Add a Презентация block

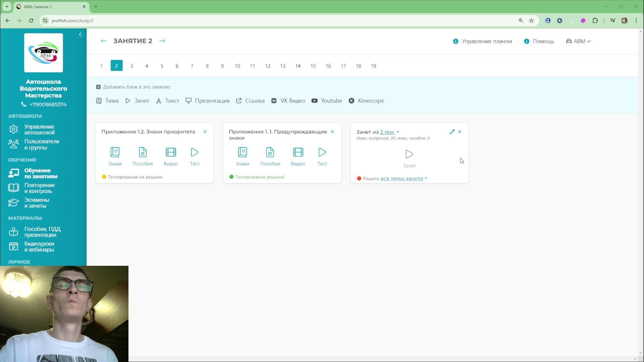(x=207, y=101)
